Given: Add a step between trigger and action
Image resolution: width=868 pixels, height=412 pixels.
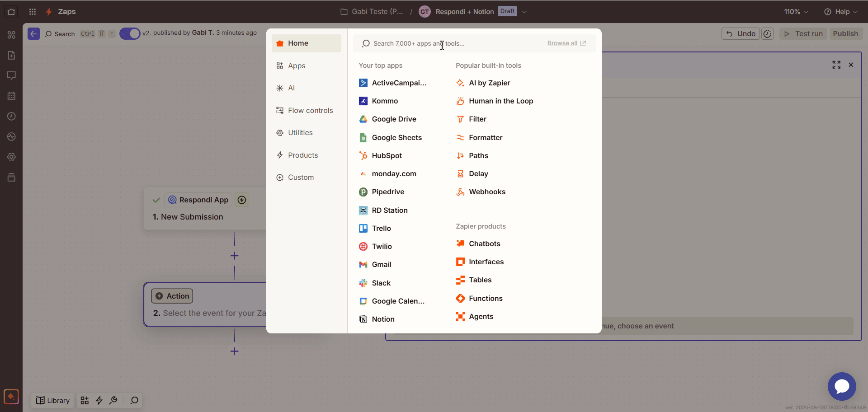Looking at the screenshot, I should (x=234, y=256).
